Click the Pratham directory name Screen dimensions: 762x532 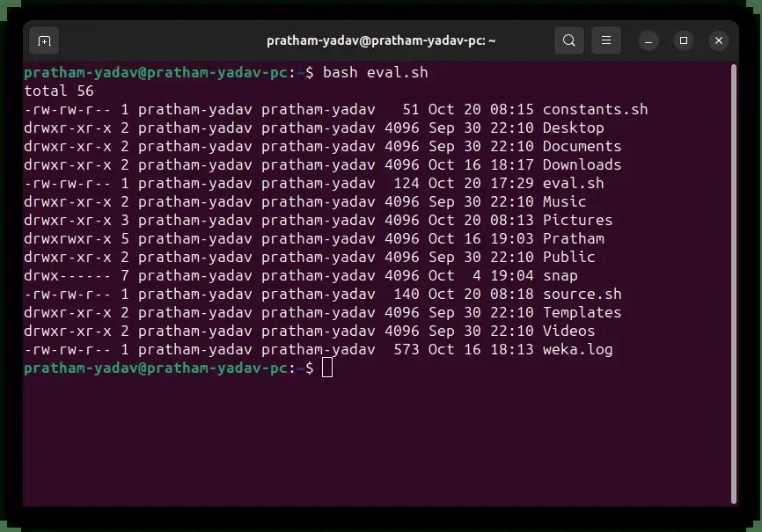(573, 238)
